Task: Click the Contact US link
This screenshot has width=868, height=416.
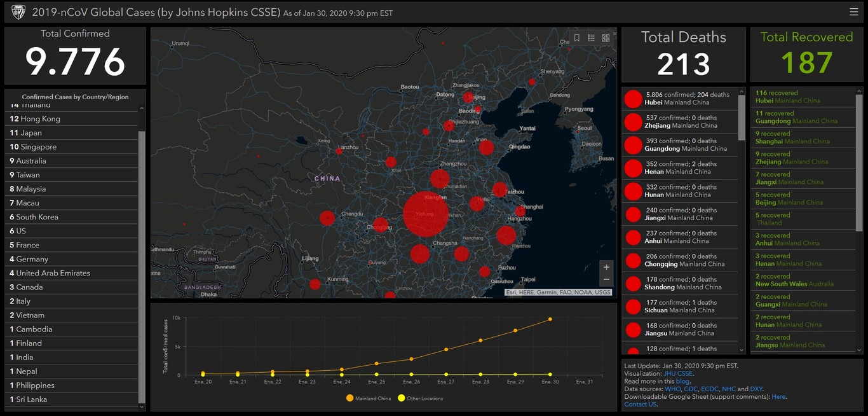Action: 641,405
